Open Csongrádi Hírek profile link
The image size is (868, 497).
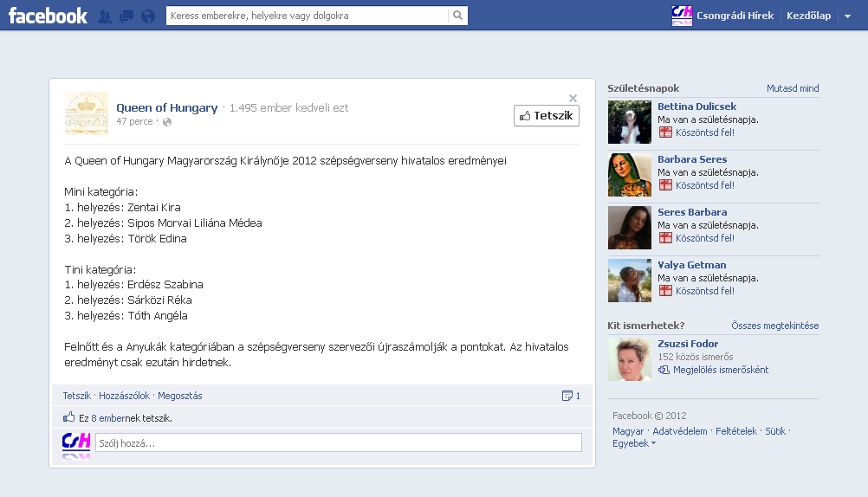735,16
